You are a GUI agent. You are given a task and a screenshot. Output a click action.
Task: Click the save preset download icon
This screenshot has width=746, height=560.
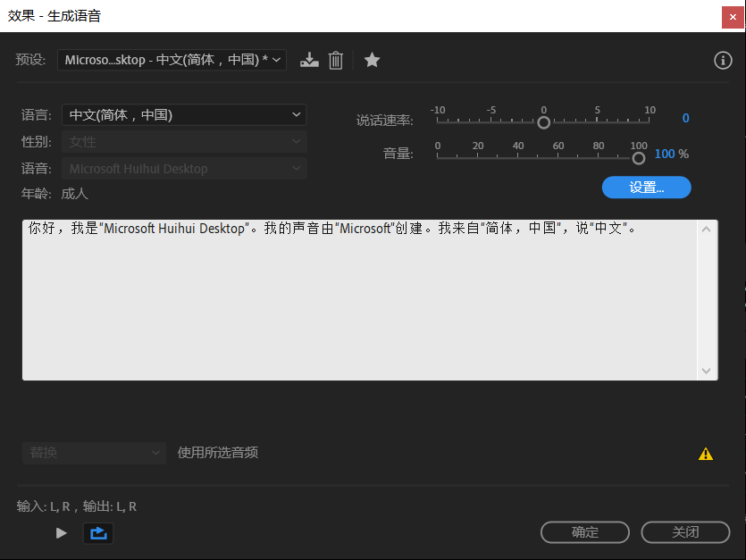tap(309, 60)
